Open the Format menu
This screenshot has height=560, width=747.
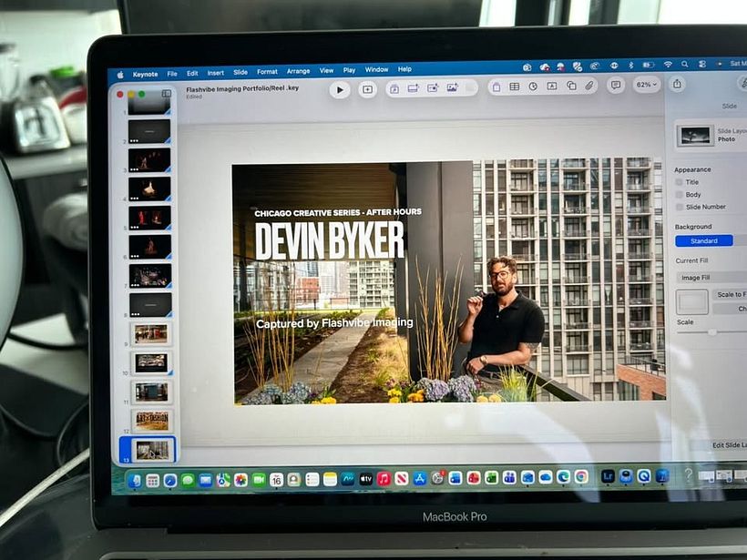coord(267,72)
